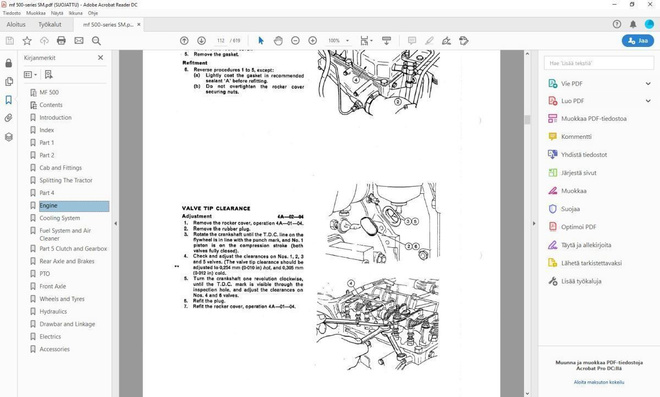This screenshot has height=397, width=660.
Task: Open the Kommentti tool
Action: point(576,137)
